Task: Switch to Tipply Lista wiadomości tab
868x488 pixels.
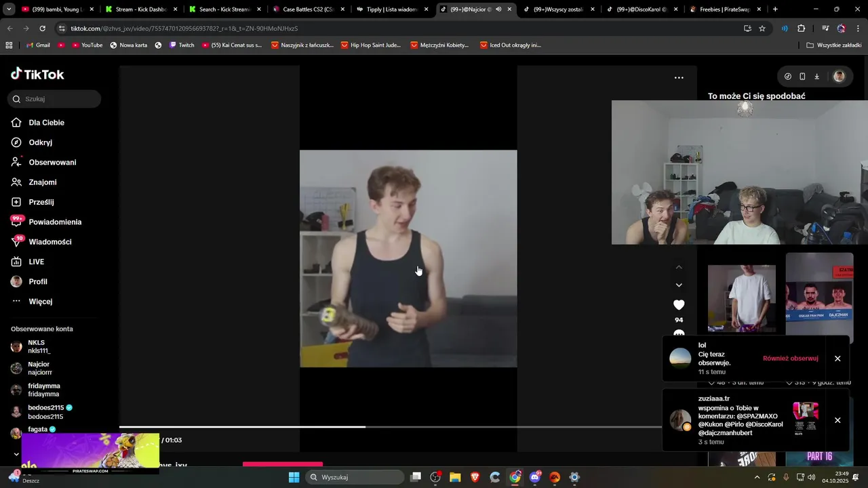Action: [391, 9]
